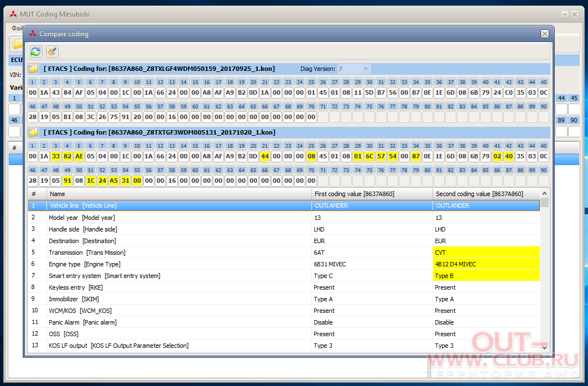The height and width of the screenshot is (386, 588).
Task: Click scroll up arrow of comparison table
Action: [544, 193]
